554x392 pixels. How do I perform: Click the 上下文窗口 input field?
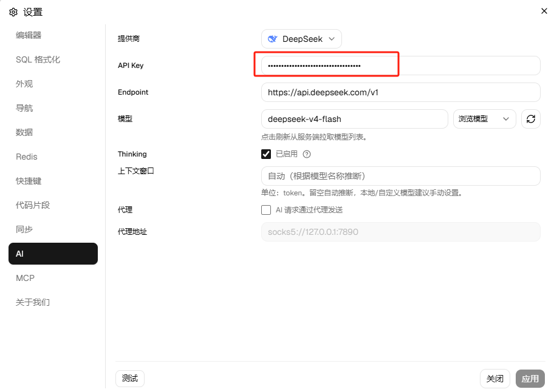coord(401,176)
